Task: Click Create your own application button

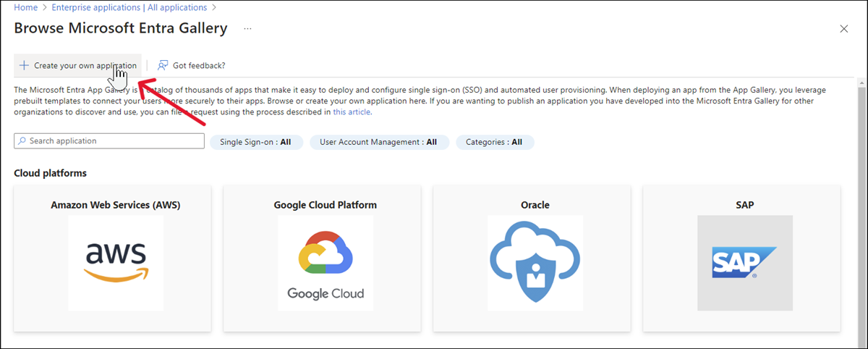Action: (85, 65)
